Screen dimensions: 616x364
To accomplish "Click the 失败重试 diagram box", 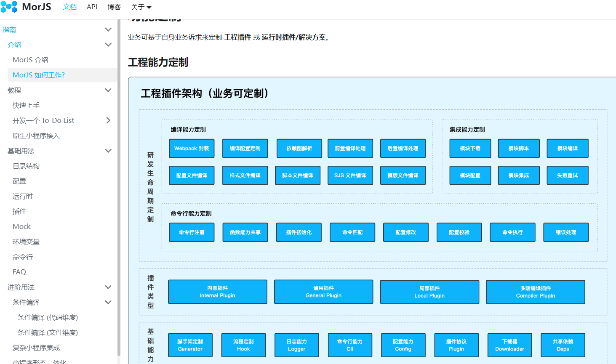I will tap(568, 175).
